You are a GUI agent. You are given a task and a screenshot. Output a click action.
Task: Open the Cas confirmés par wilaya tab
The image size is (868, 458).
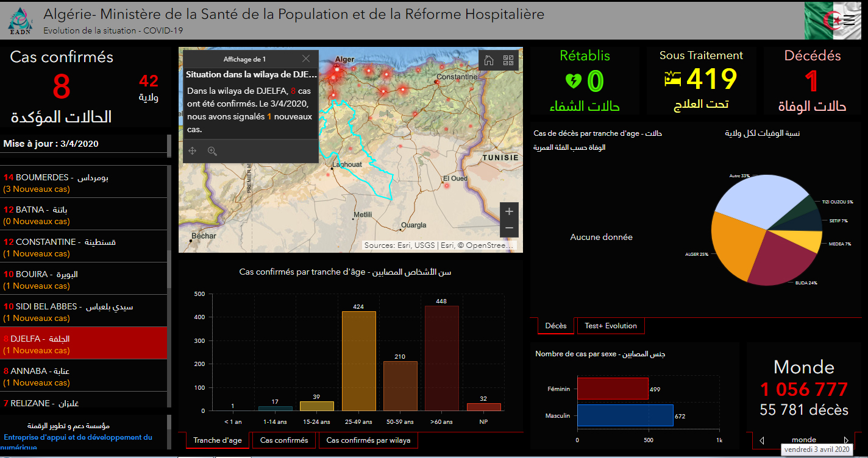368,440
